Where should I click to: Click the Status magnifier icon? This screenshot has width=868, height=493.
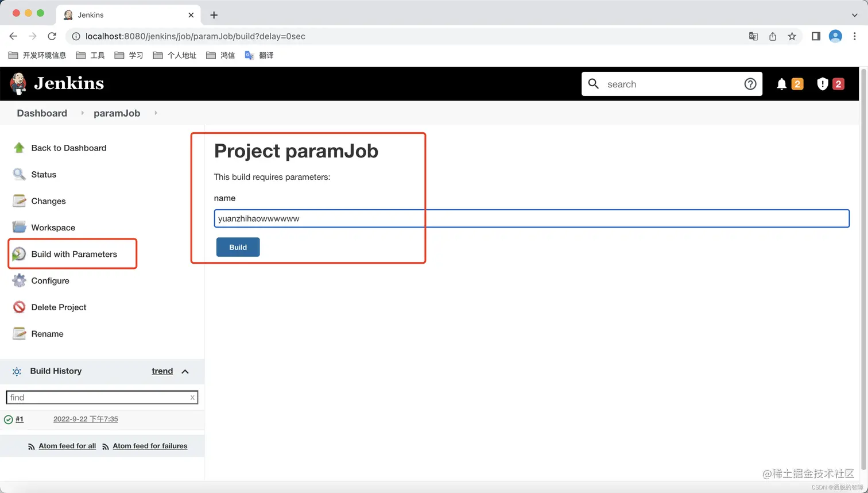pos(19,174)
